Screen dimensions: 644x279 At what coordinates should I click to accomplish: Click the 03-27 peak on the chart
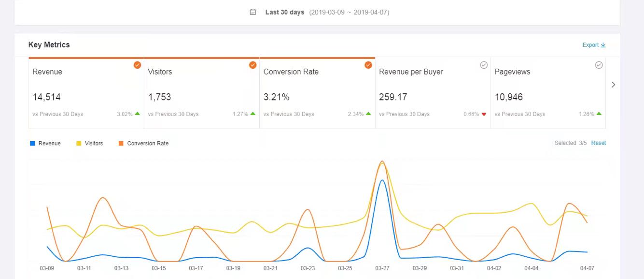click(382, 162)
